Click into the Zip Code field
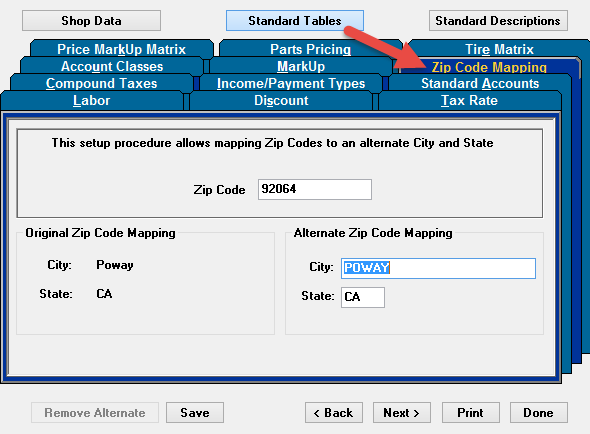The height and width of the screenshot is (434, 590). coord(315,189)
